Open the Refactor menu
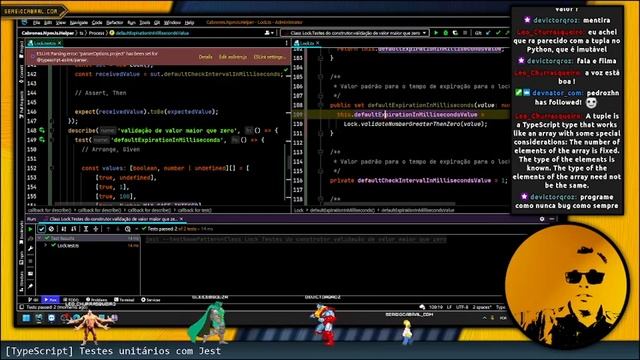This screenshot has width=640, height=360. point(115,23)
